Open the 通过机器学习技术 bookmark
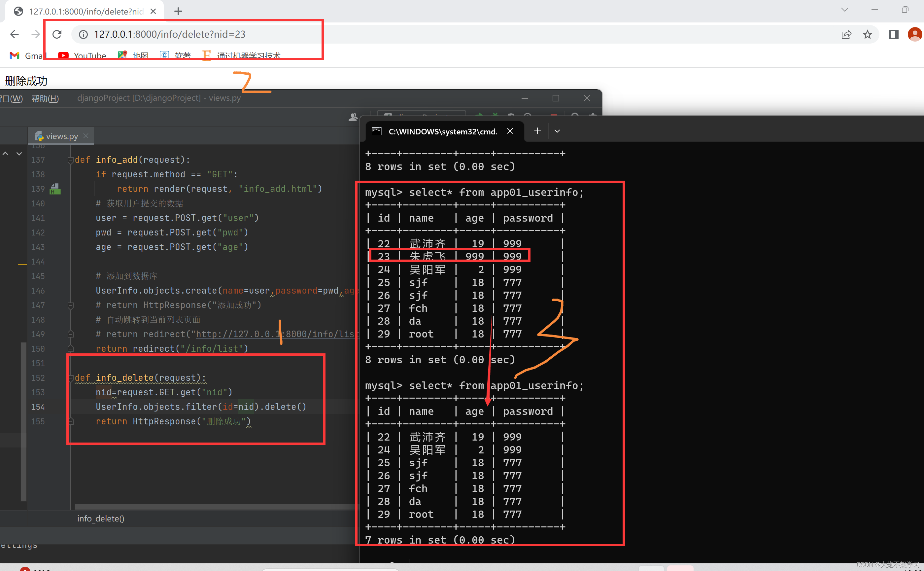Image resolution: width=924 pixels, height=571 pixels. pos(242,55)
